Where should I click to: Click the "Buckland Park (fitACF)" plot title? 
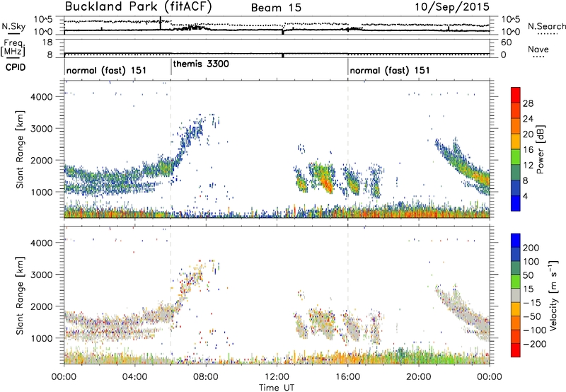point(138,7)
